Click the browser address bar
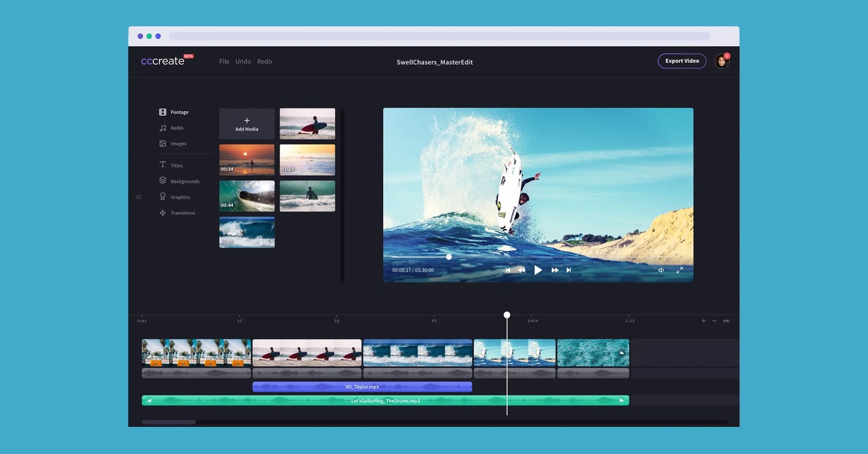Image resolution: width=868 pixels, height=454 pixels. click(439, 36)
